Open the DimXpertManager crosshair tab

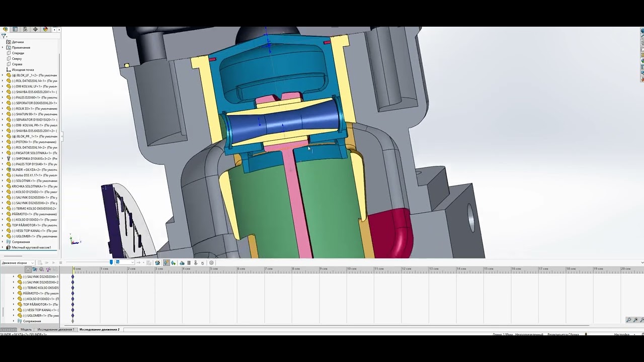pos(35,29)
